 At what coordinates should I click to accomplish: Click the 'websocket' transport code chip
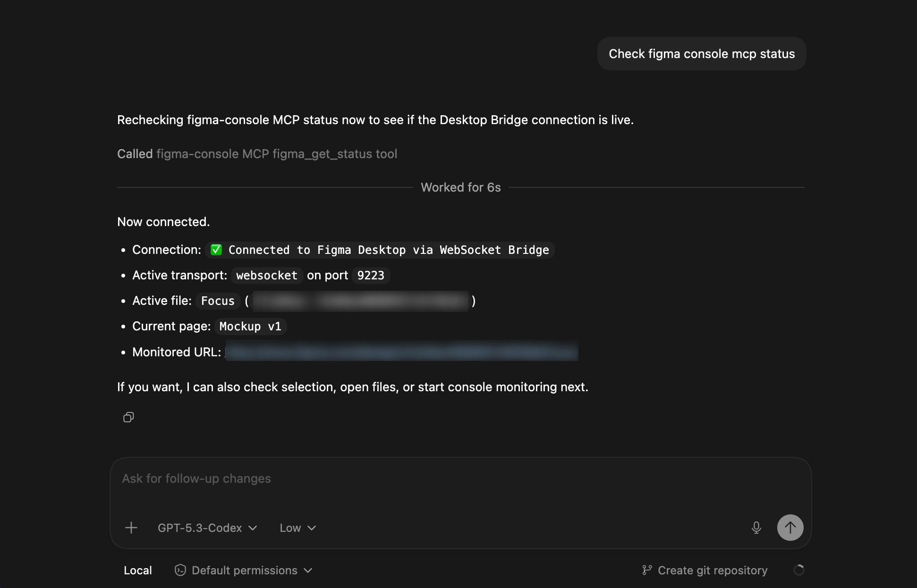[x=266, y=275]
